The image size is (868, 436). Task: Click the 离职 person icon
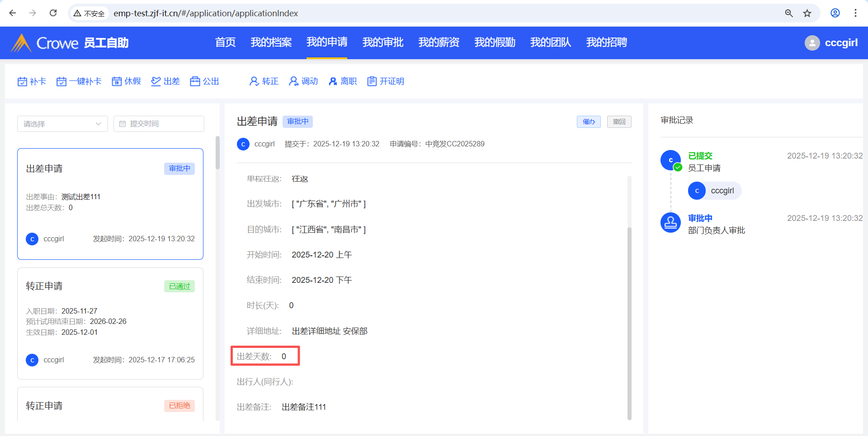[x=333, y=81]
